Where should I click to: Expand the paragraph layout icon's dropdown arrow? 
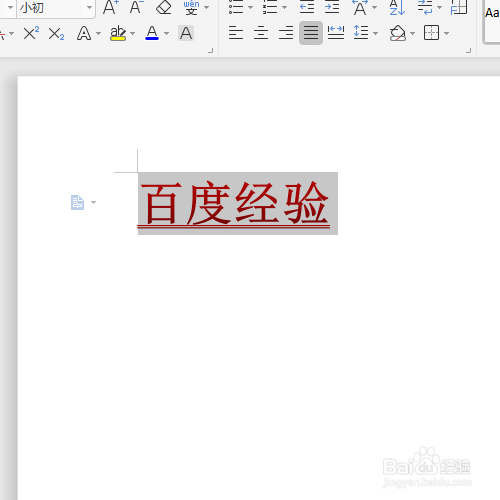click(93, 202)
